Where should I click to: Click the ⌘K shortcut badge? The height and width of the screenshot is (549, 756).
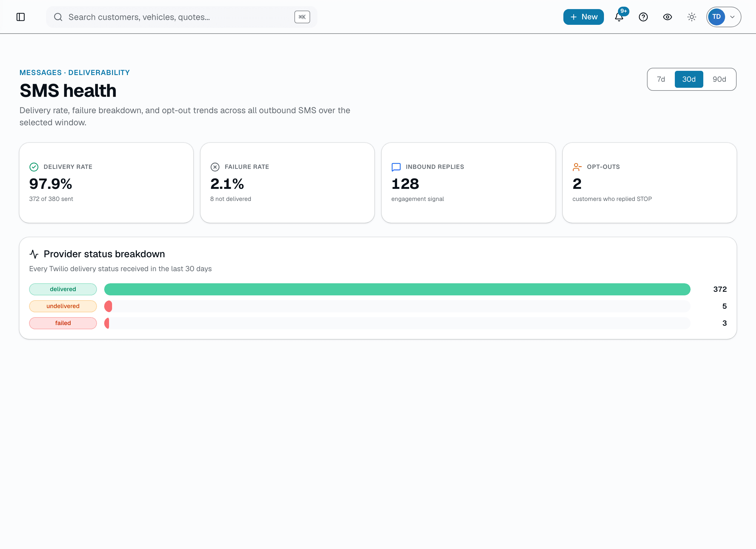(x=302, y=17)
